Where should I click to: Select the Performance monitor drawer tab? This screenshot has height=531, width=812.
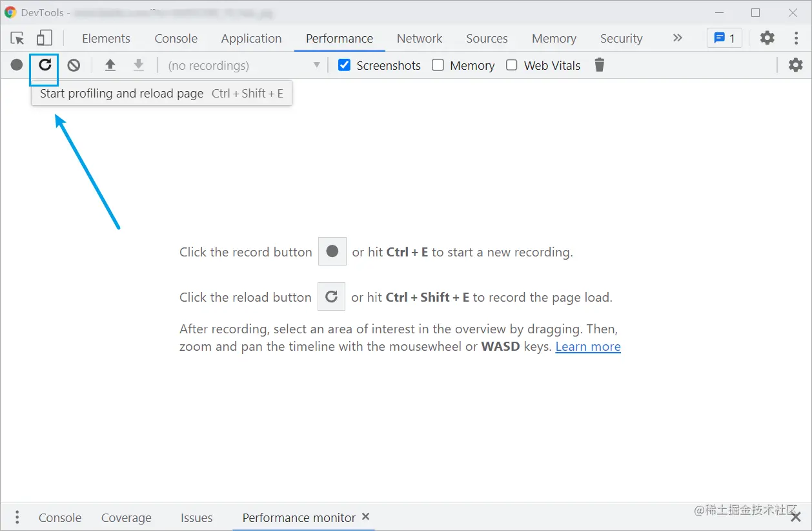[x=299, y=517]
